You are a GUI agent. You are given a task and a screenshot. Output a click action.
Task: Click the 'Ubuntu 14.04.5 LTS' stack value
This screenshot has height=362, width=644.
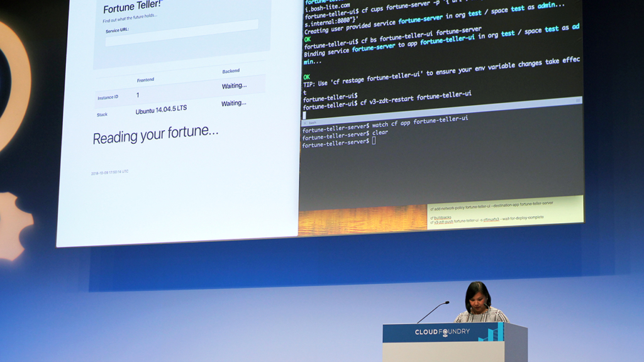point(161,109)
